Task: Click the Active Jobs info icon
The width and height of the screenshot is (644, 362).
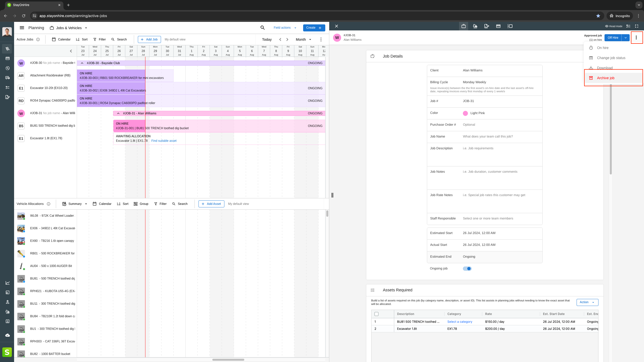Action: (38, 39)
